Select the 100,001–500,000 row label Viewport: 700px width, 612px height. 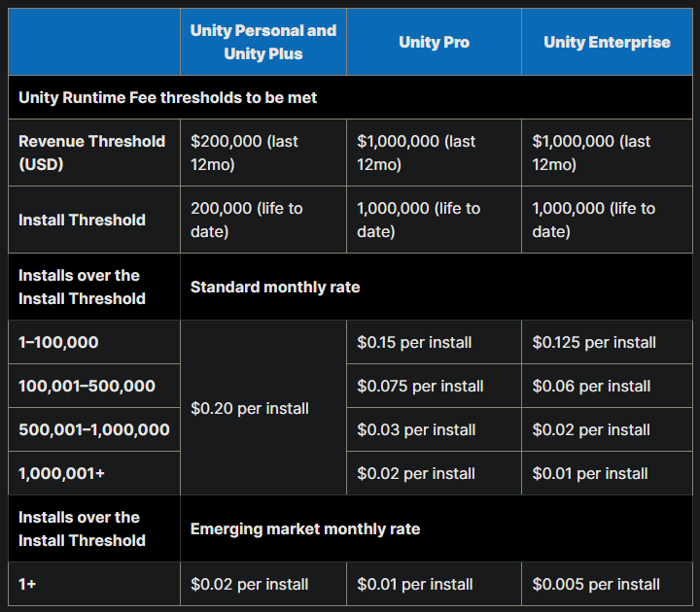pos(94,386)
